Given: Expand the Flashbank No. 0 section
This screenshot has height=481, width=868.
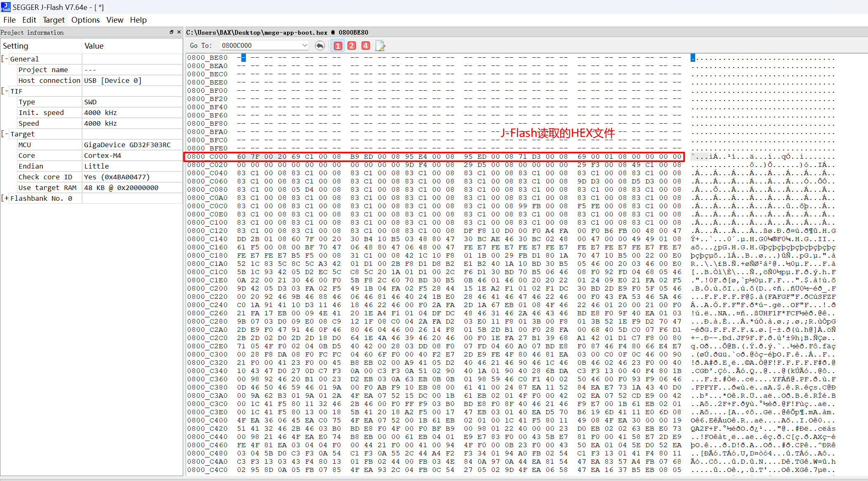Looking at the screenshot, I should click(x=5, y=198).
